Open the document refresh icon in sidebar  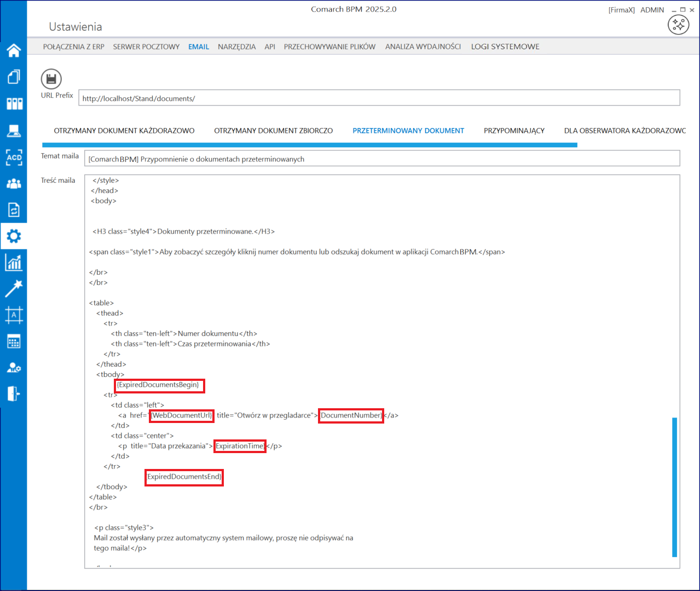(x=14, y=210)
